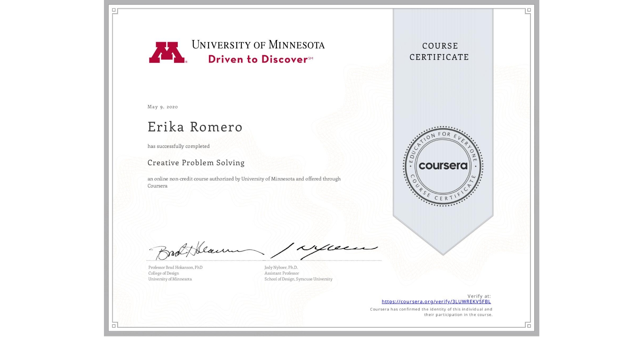Select the 'has successfully completed' text
This screenshot has height=337, width=644.
pos(178,146)
